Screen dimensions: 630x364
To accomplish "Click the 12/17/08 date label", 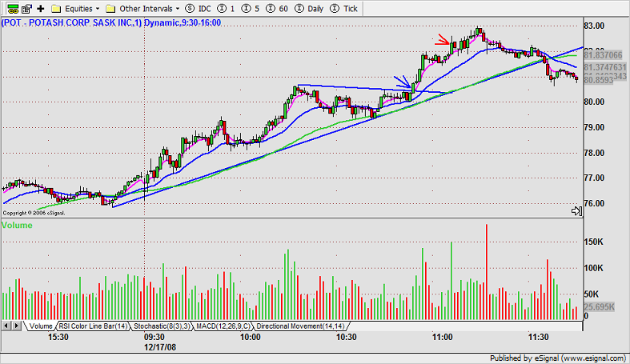I will pyautogui.click(x=160, y=347).
